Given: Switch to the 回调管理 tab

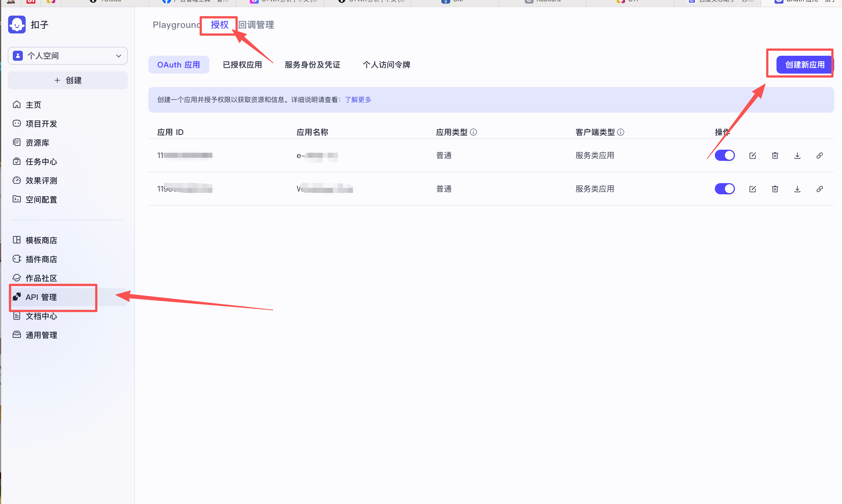Looking at the screenshot, I should coord(256,25).
